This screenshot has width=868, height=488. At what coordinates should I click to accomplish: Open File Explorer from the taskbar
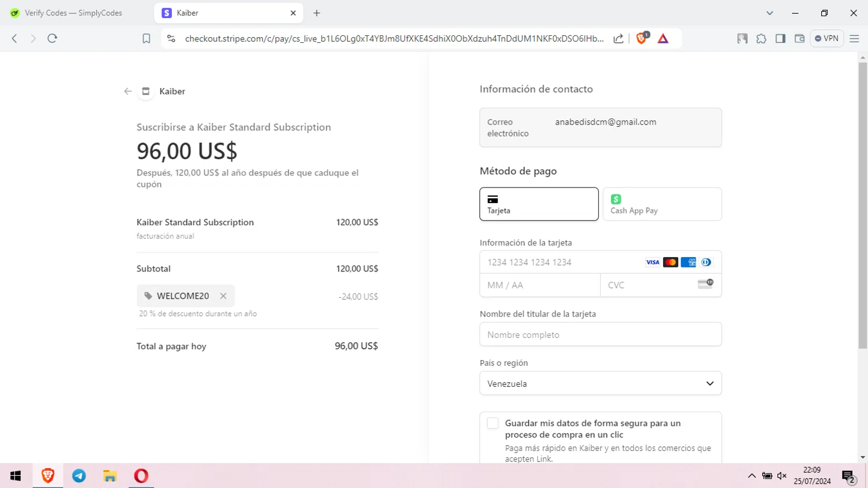pyautogui.click(x=110, y=476)
